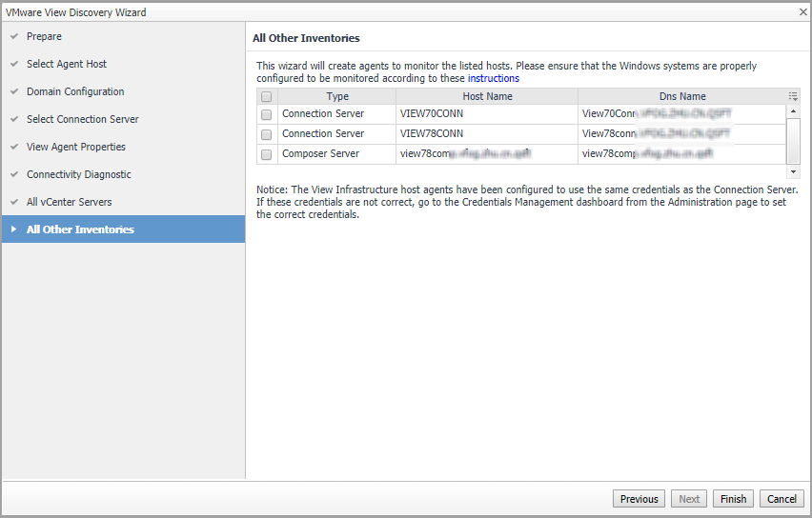The image size is (812, 518).
Task: Sort by the Type column header
Action: coord(337,96)
